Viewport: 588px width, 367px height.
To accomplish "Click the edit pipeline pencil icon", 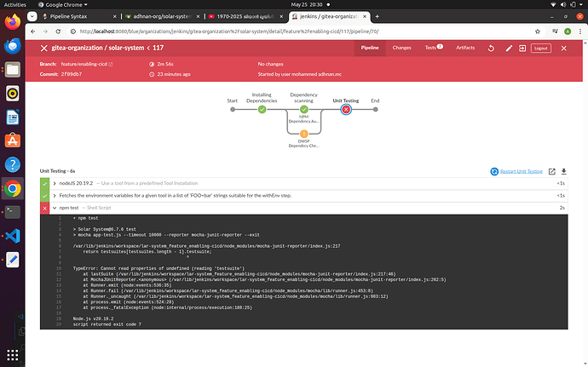I will pos(509,49).
